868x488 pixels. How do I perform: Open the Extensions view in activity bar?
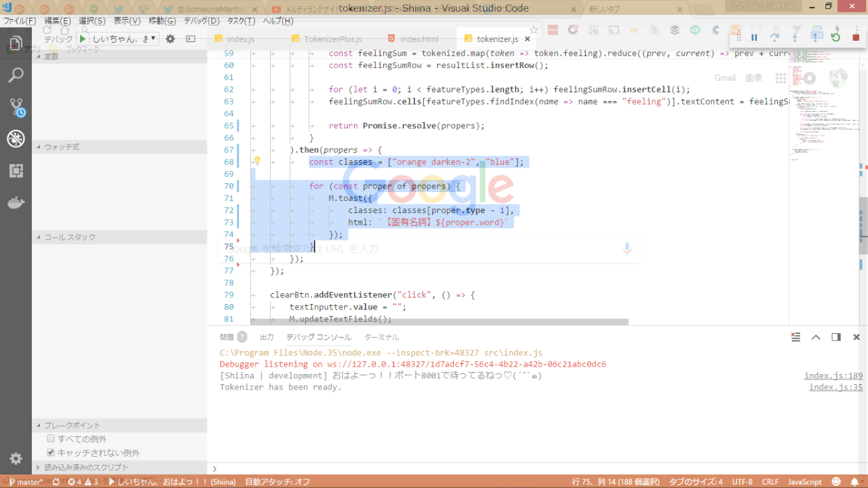[x=16, y=171]
